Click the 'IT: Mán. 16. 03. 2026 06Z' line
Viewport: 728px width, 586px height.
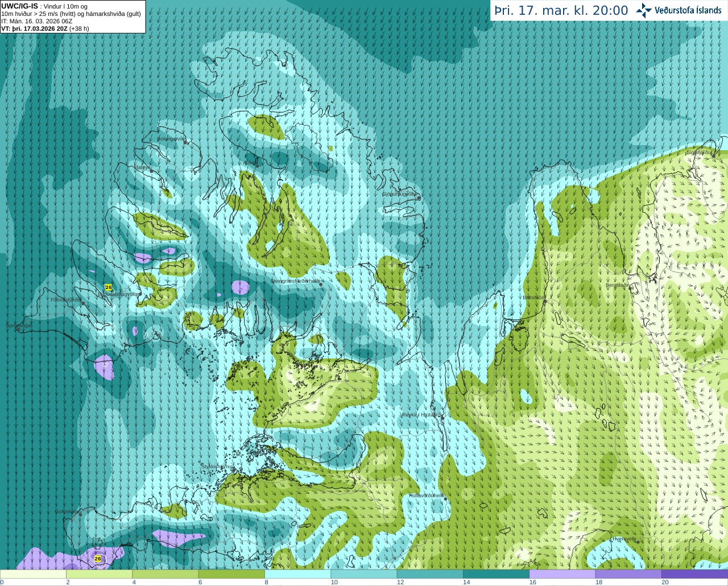tap(37, 21)
